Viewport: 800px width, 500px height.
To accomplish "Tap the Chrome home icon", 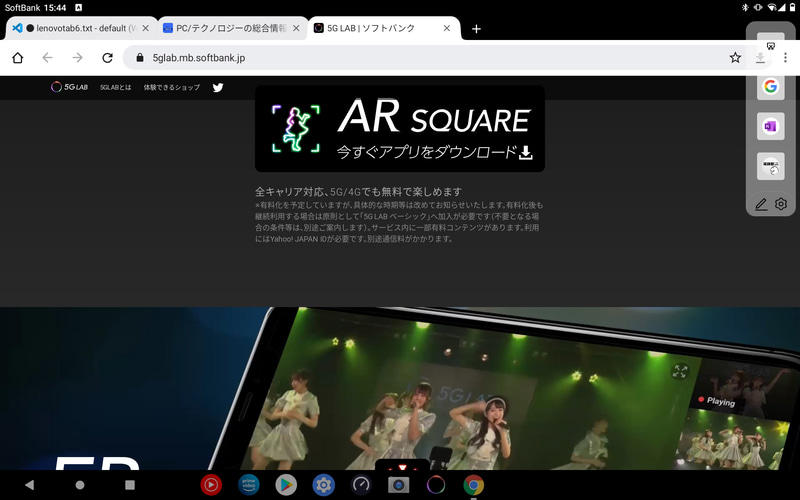I will 17,58.
